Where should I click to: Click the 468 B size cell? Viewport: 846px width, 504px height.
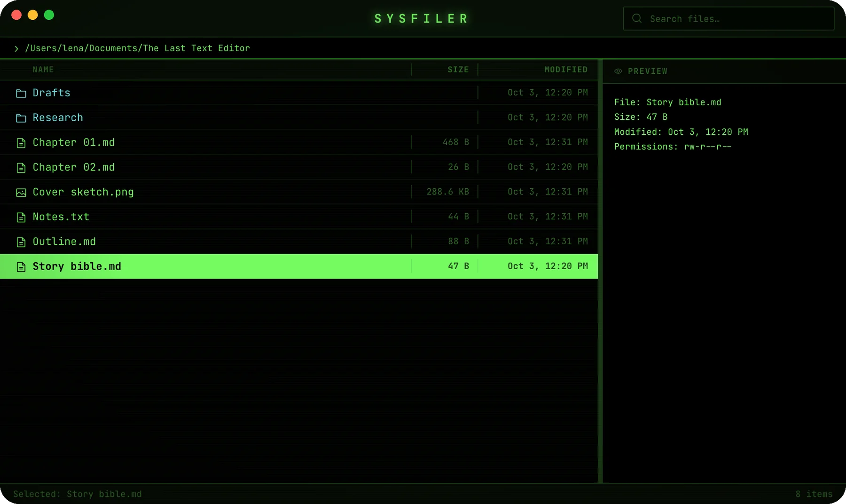(x=455, y=142)
